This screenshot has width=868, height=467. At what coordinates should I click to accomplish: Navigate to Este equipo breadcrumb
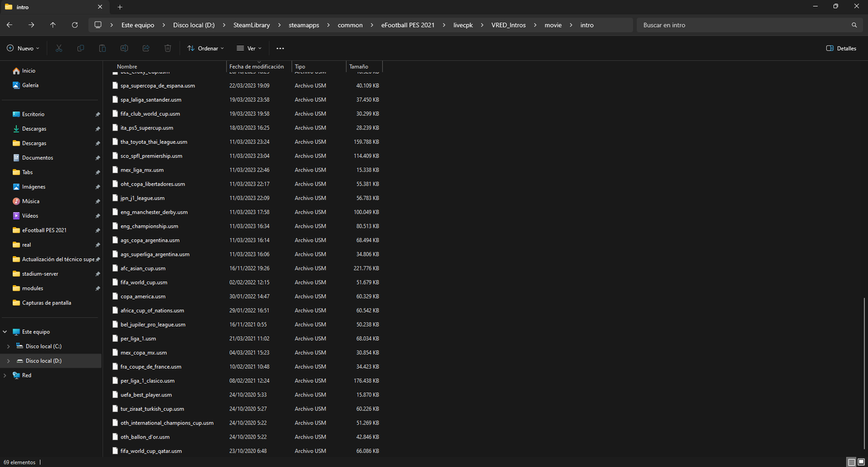(x=138, y=25)
